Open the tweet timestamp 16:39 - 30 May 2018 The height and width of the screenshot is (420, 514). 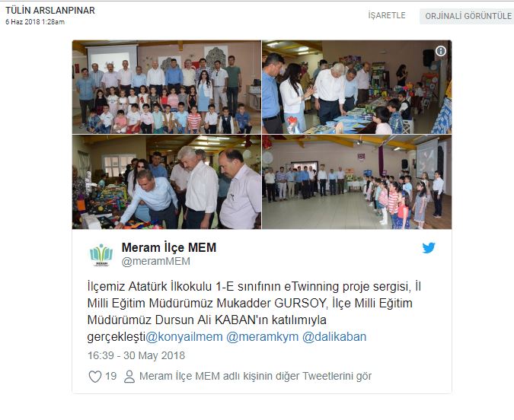[136, 355]
